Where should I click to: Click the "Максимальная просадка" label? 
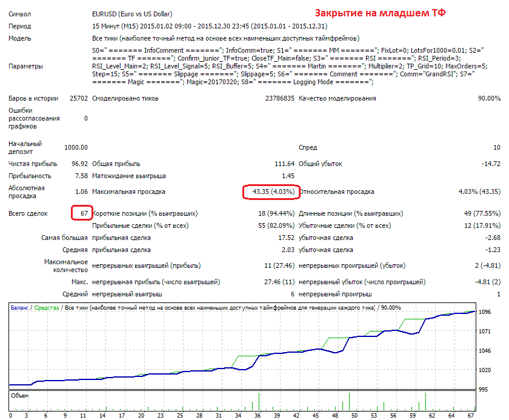[x=128, y=192]
